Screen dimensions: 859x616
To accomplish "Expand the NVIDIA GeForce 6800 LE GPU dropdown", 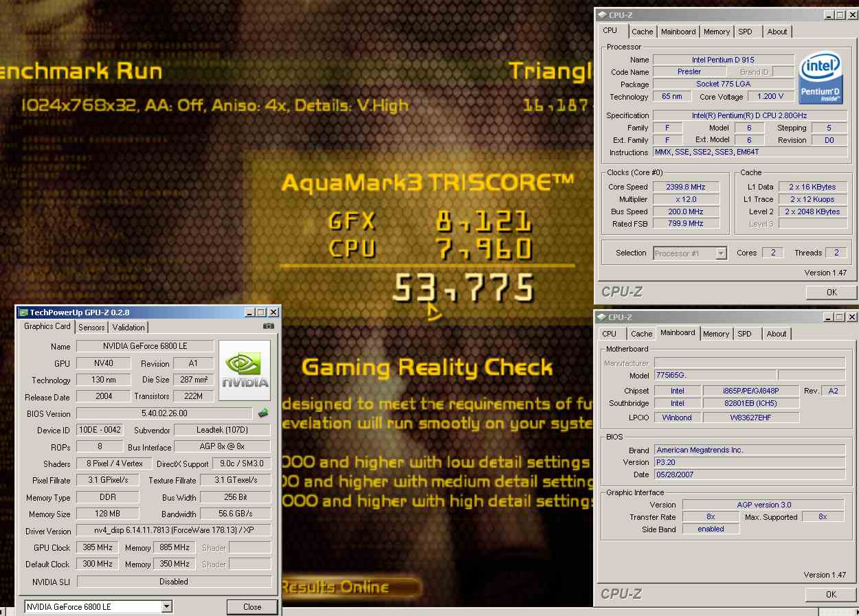I will pyautogui.click(x=166, y=607).
